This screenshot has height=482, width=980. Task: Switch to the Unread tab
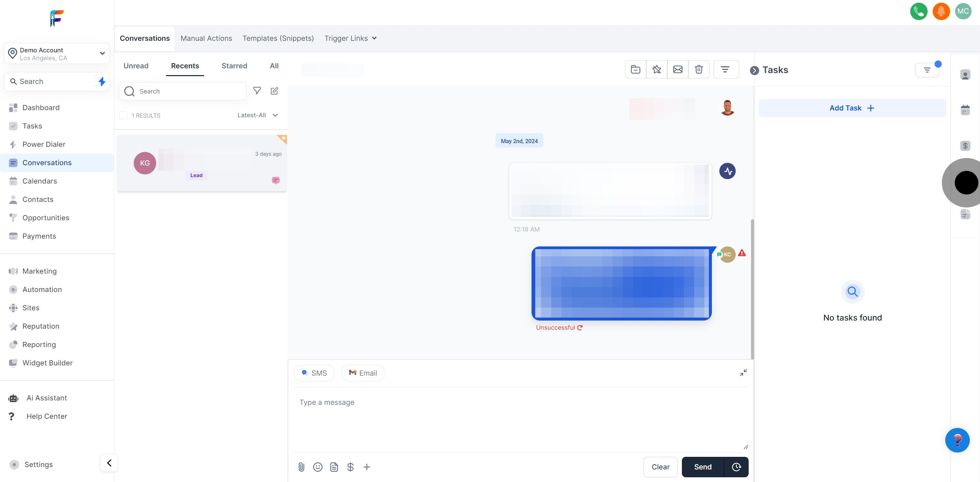pyautogui.click(x=136, y=66)
